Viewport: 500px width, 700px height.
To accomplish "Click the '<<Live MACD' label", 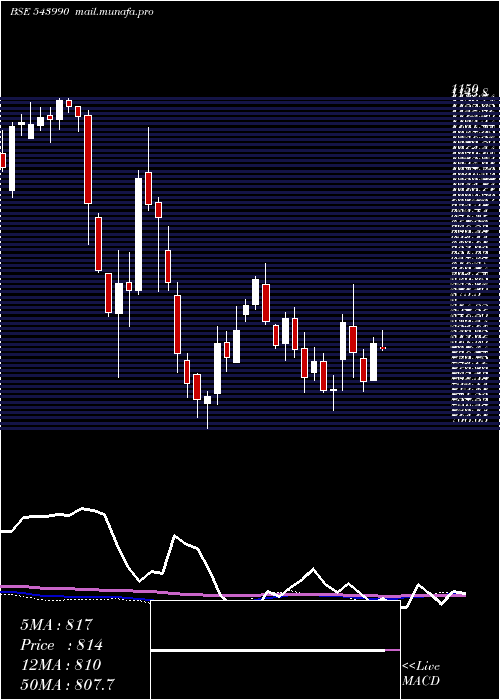I will pyautogui.click(x=421, y=674).
